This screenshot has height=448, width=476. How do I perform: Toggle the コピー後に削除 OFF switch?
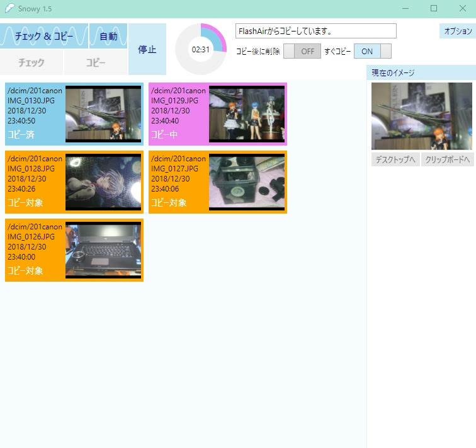(302, 52)
